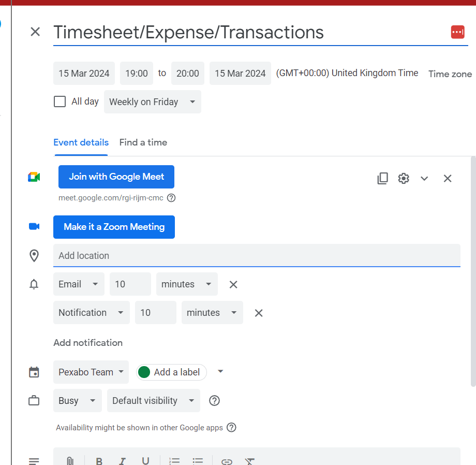Click the meet.google.com/rgi-rijm-cmc link text
This screenshot has width=476, height=465.
click(x=111, y=198)
